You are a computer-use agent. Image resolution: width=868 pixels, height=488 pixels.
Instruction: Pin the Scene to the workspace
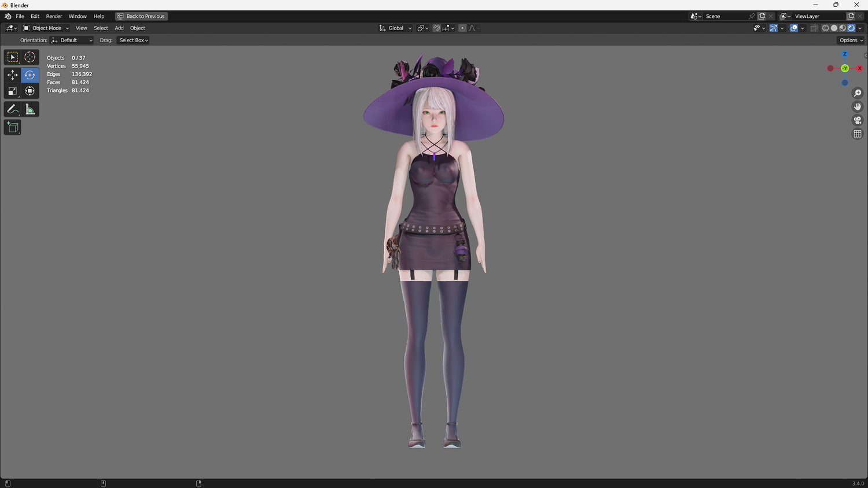(752, 16)
